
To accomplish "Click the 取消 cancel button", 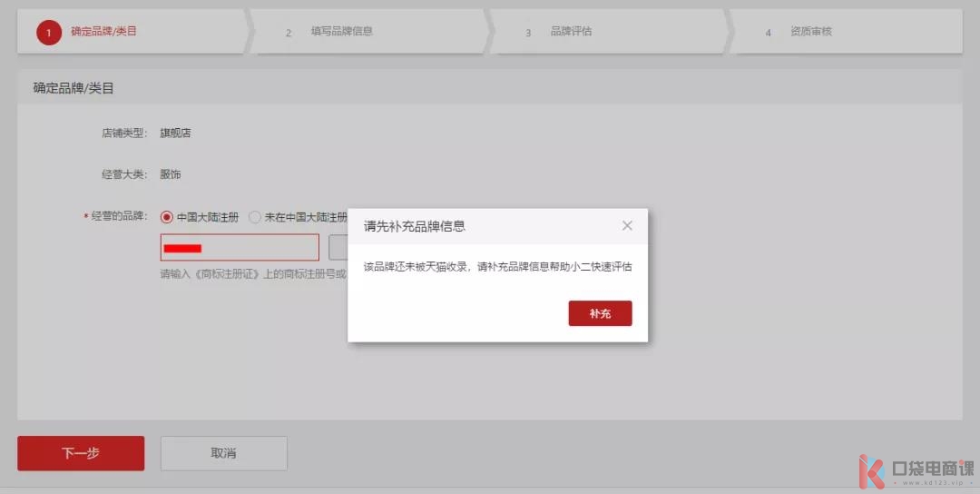I will 223,453.
